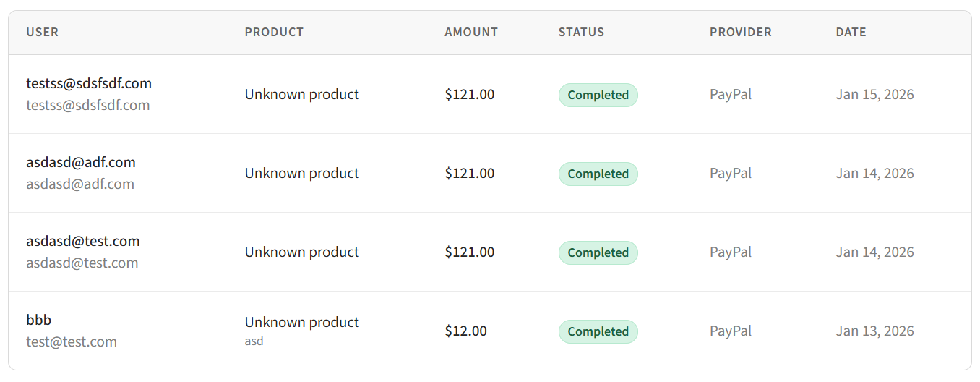The image size is (980, 382).
Task: Click the PRODUCT column header
Action: tap(274, 32)
